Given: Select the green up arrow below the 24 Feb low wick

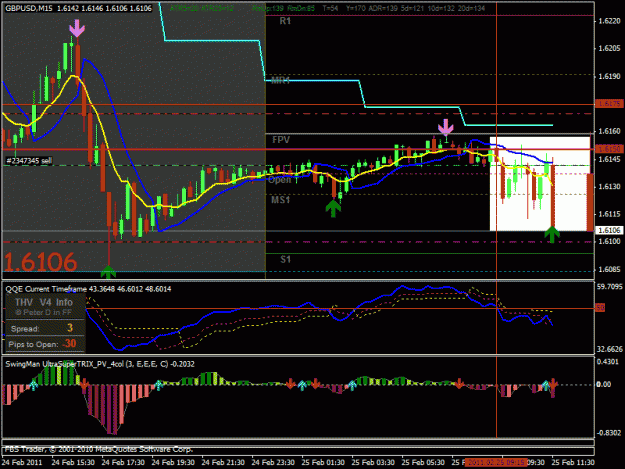Looking at the screenshot, I should click(x=108, y=272).
